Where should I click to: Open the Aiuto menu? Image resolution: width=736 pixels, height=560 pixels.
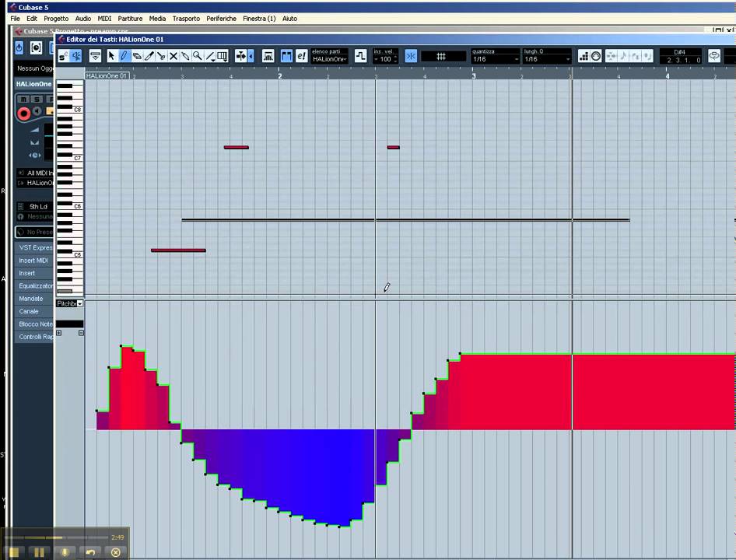289,19
